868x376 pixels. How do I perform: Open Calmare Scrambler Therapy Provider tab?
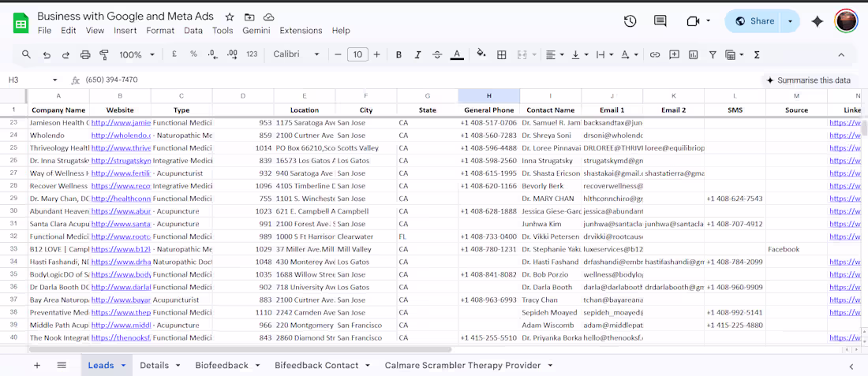468,365
